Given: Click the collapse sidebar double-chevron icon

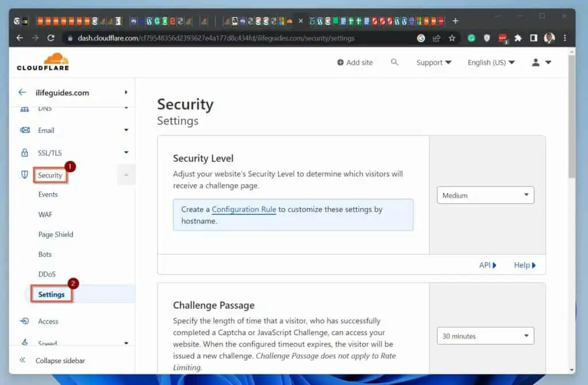Looking at the screenshot, I should (22, 360).
